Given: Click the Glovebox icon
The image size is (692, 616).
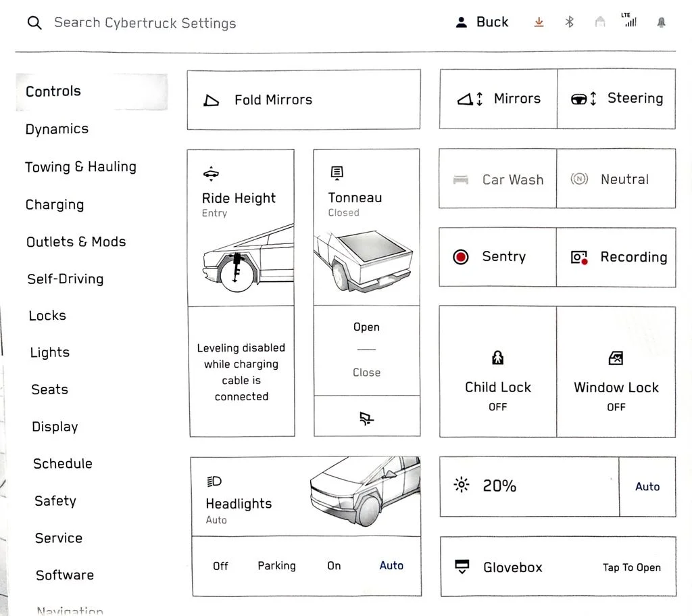Looking at the screenshot, I should coord(462,567).
